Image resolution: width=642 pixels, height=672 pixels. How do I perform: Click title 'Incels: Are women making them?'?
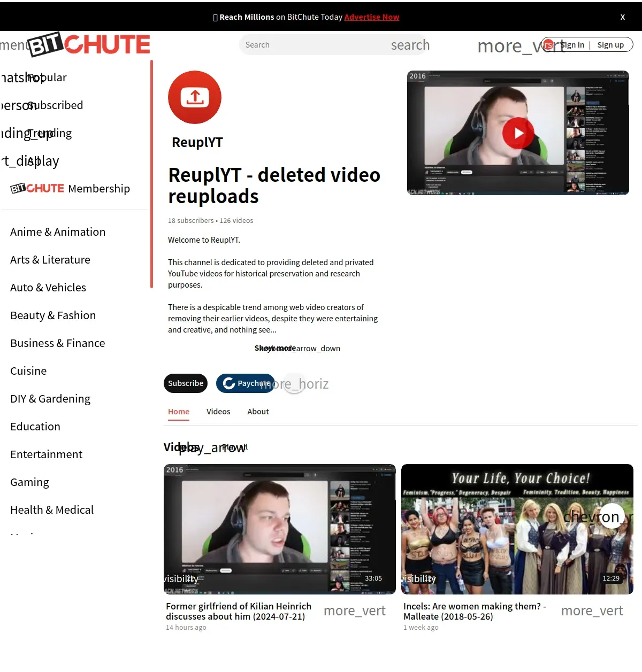pyautogui.click(x=475, y=611)
